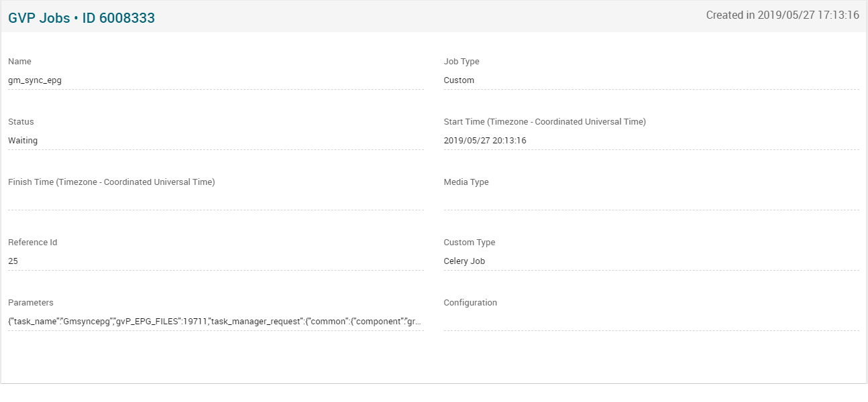Click the Status field showing Waiting
Screen dimensions: 868x402
(215, 141)
